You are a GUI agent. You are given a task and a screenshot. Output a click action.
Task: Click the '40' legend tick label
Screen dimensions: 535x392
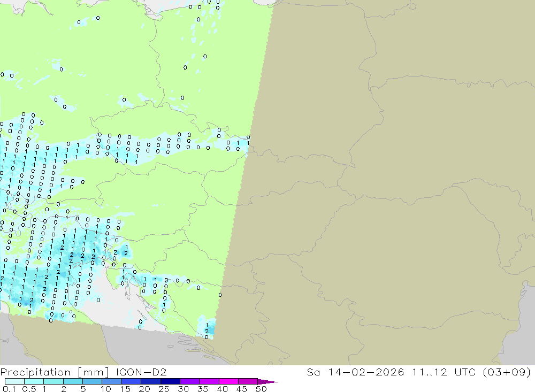tap(222, 389)
